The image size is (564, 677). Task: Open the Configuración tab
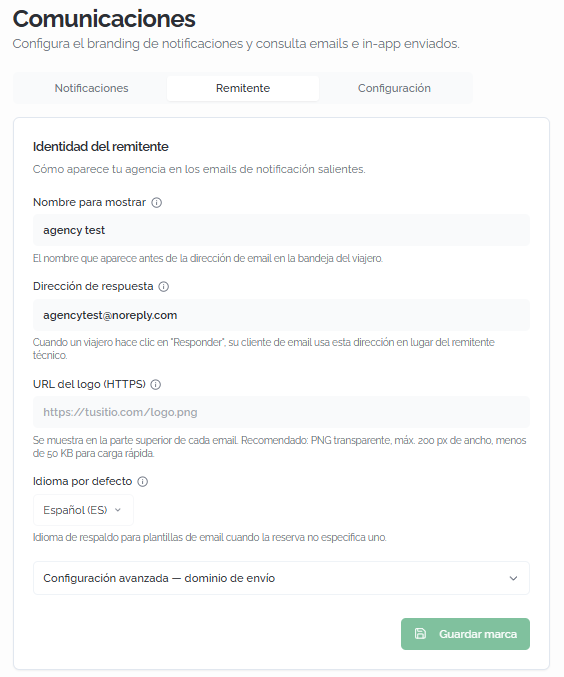click(x=394, y=89)
